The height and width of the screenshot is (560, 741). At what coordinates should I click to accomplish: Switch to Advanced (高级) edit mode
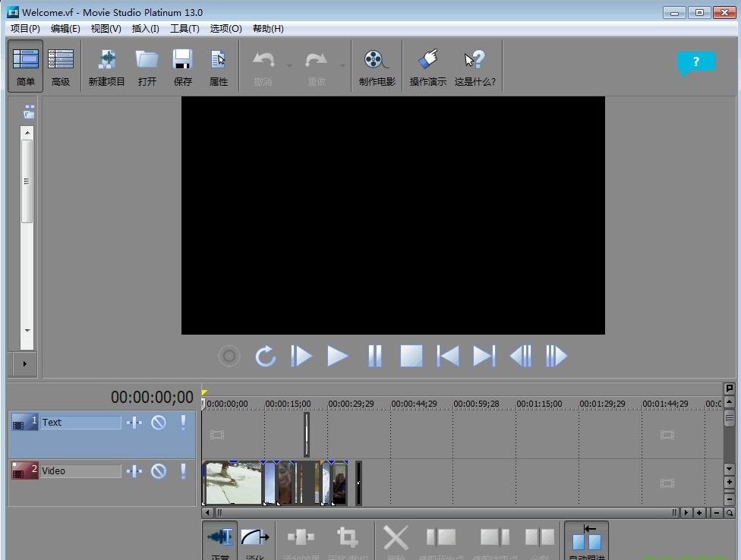[61, 65]
